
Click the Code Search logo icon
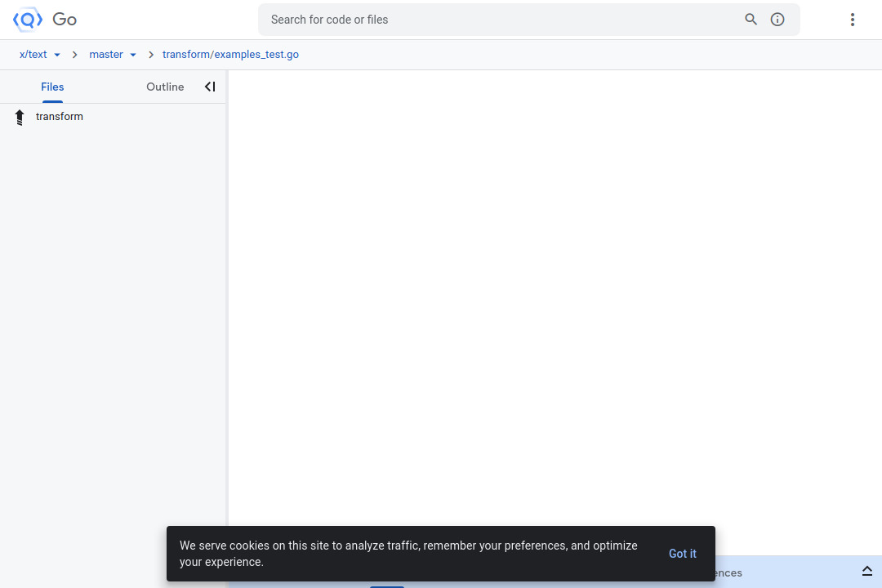point(26,19)
